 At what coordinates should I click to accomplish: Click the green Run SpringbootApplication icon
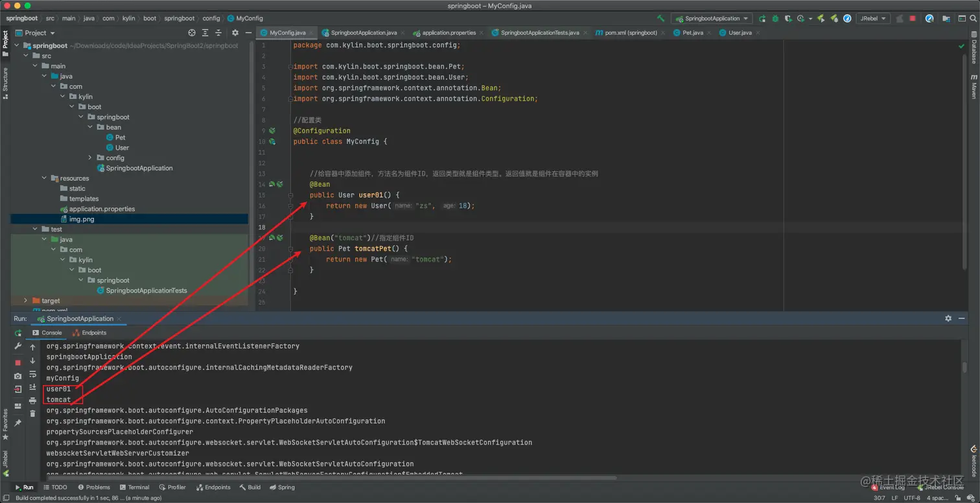click(762, 19)
